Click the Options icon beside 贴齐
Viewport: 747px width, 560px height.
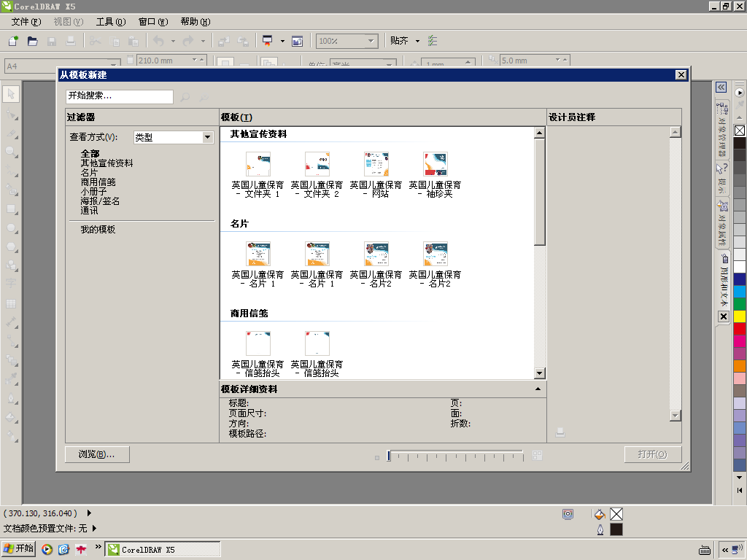432,41
